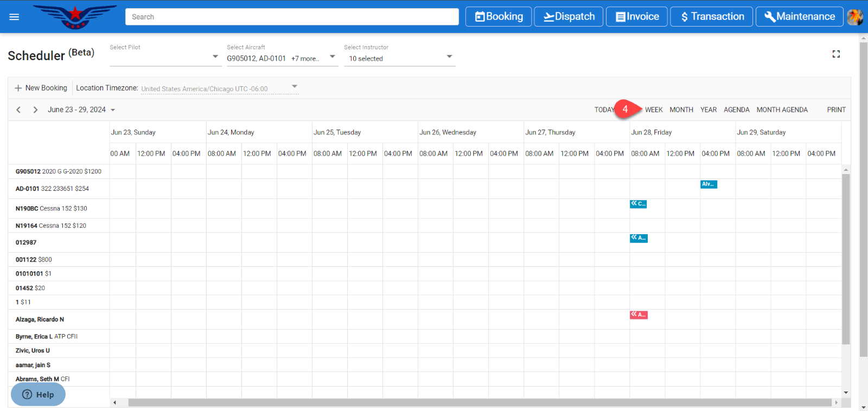Click the airline wings logo
868x411 pixels.
tap(75, 17)
